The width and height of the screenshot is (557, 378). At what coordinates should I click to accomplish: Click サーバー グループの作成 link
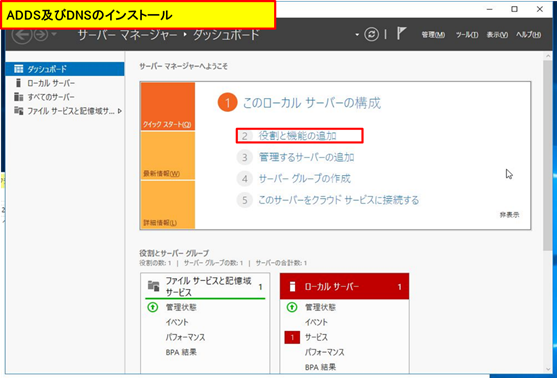[x=304, y=178]
